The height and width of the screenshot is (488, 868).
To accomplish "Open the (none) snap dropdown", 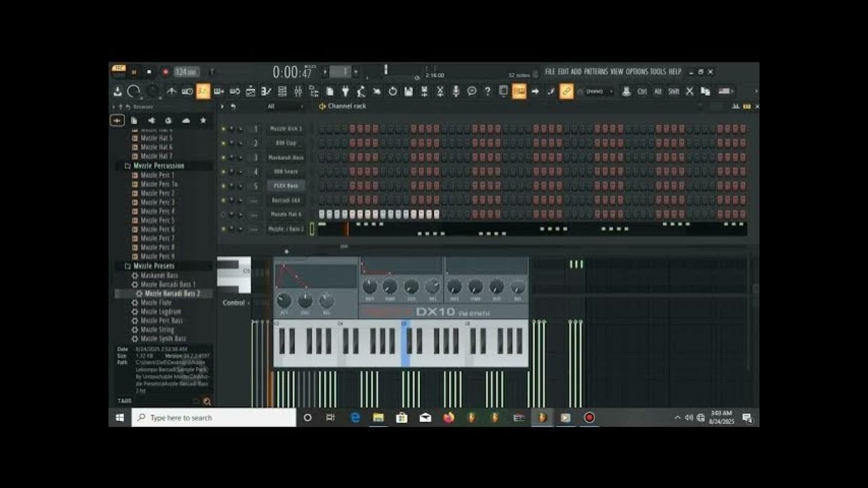I will pos(599,91).
